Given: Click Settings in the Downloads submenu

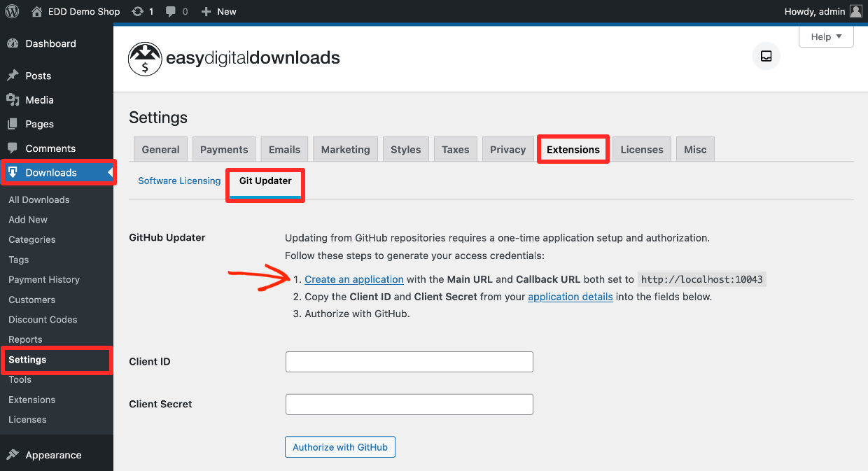Looking at the screenshot, I should (x=27, y=360).
